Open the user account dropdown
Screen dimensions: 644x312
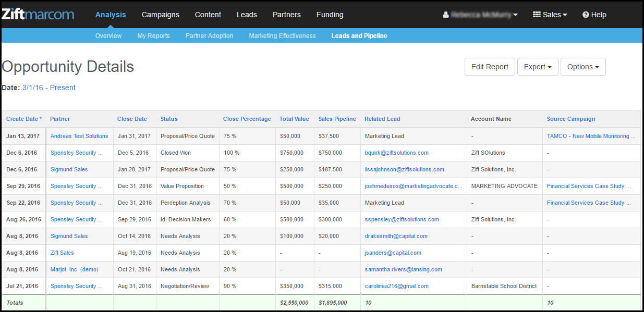point(480,15)
